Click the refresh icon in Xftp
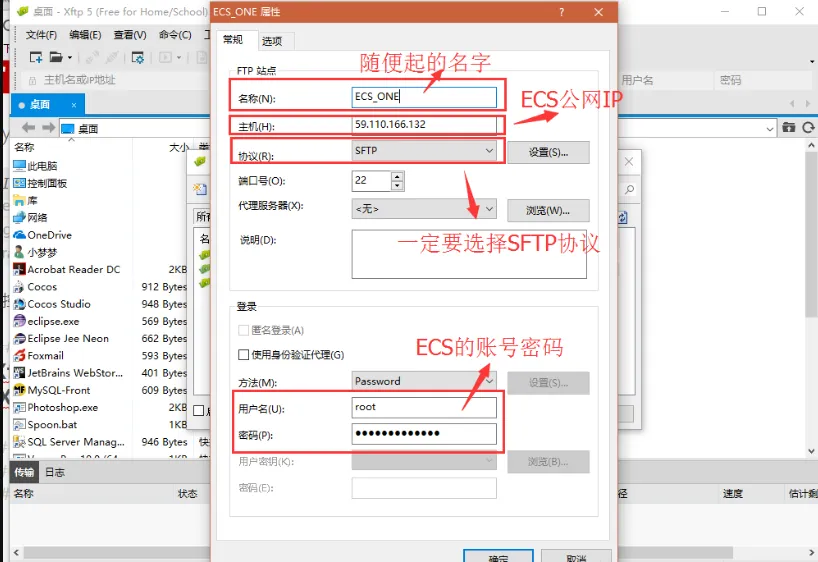818x562 pixels. (808, 127)
